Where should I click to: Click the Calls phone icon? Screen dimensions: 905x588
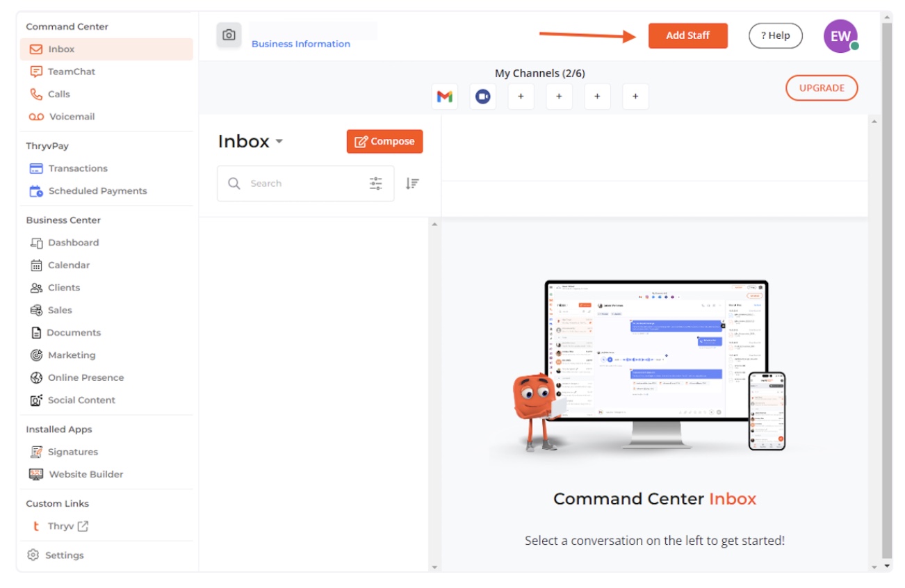pos(36,94)
